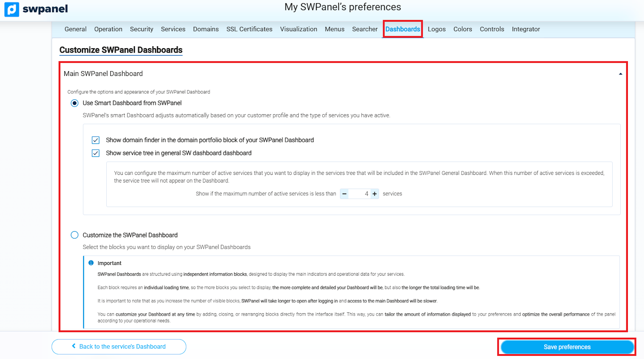
Task: Open the Visualization tab
Action: point(298,29)
